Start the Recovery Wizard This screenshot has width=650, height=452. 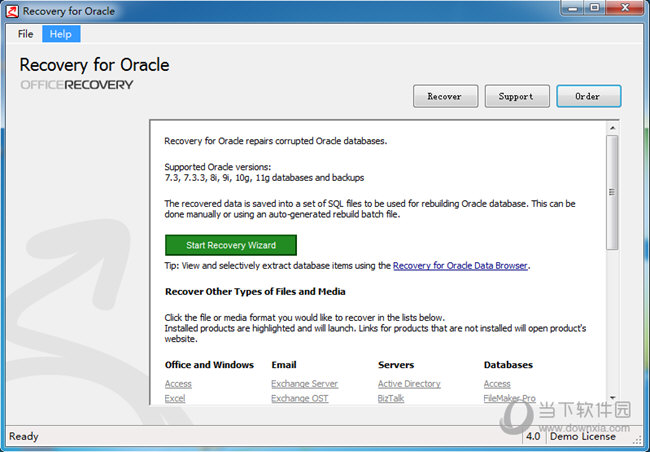pos(230,245)
